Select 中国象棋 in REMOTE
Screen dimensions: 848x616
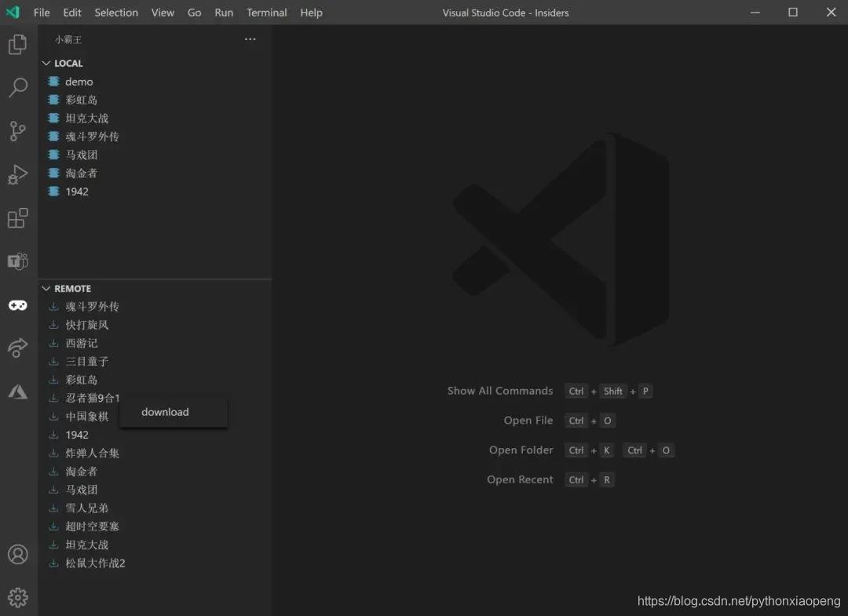86,417
